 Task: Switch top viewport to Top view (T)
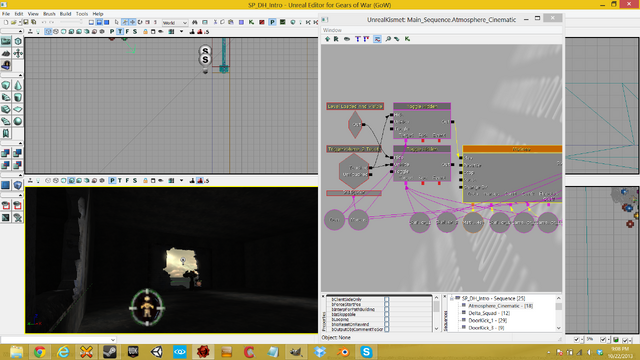(120, 31)
